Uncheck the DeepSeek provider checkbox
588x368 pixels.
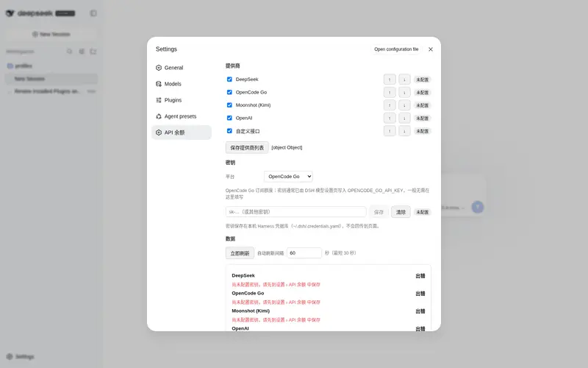(229, 79)
